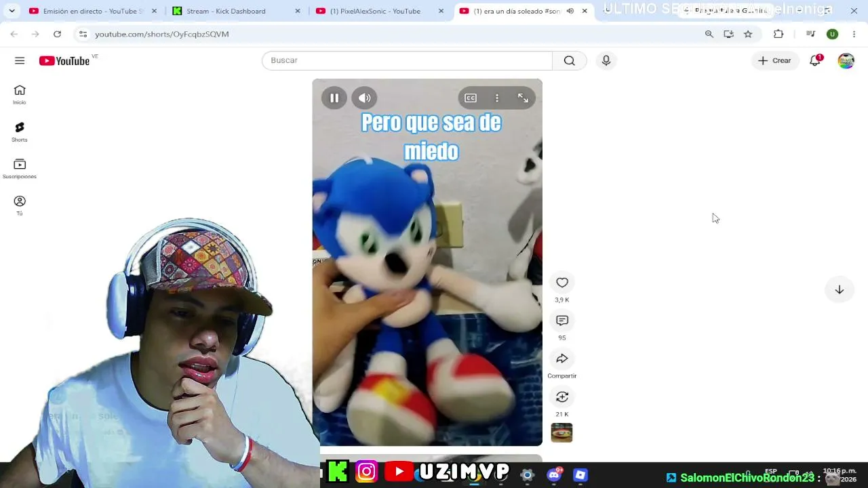Open the comments with 95 replies
This screenshot has width=868, height=488.
click(x=562, y=321)
